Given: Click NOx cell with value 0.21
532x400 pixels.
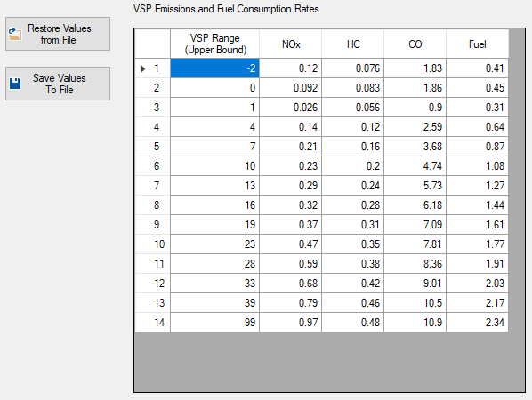Looking at the screenshot, I should pyautogui.click(x=291, y=147).
